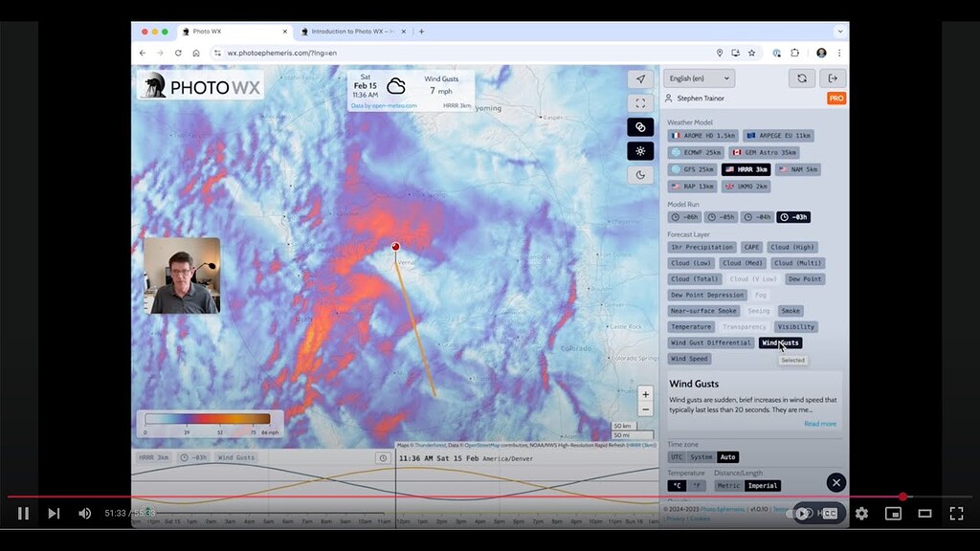Click the Read more link under Wind Gusts
The height and width of the screenshot is (551, 980).
pos(820,423)
